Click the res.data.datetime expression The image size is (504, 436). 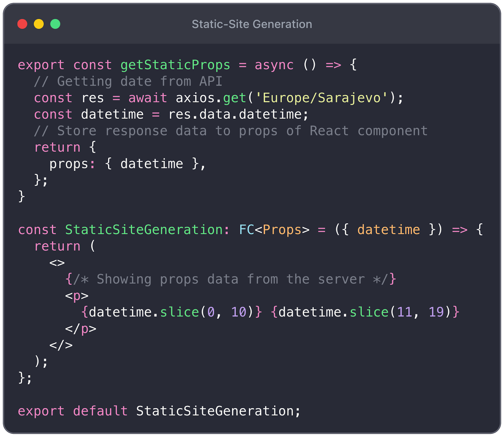(x=235, y=114)
